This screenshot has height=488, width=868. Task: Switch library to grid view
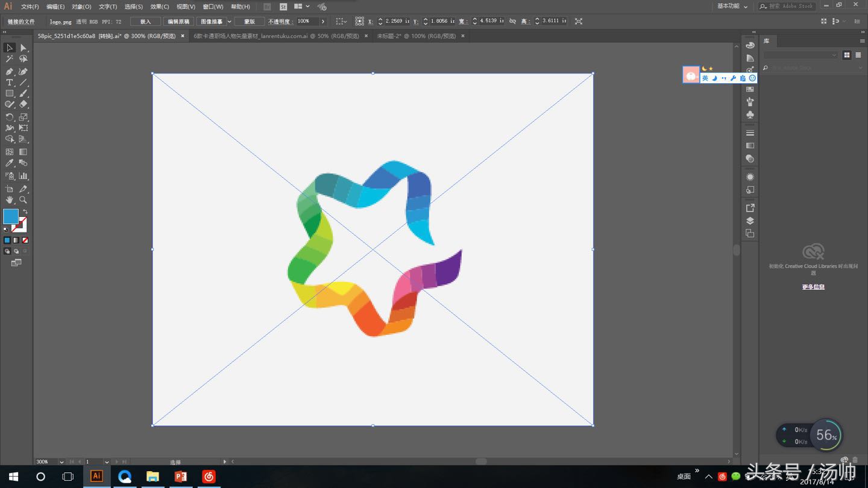(847, 55)
